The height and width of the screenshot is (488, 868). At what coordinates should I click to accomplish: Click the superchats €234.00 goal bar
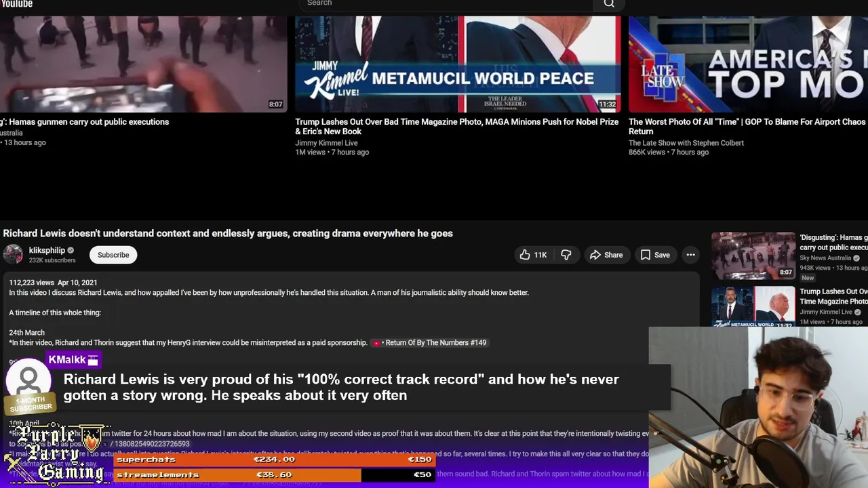tap(274, 460)
